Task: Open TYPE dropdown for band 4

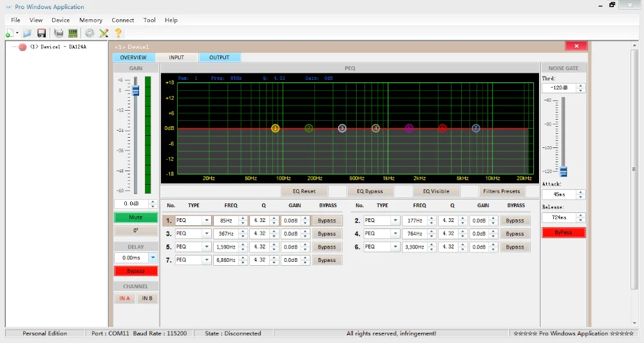Action: (395, 234)
